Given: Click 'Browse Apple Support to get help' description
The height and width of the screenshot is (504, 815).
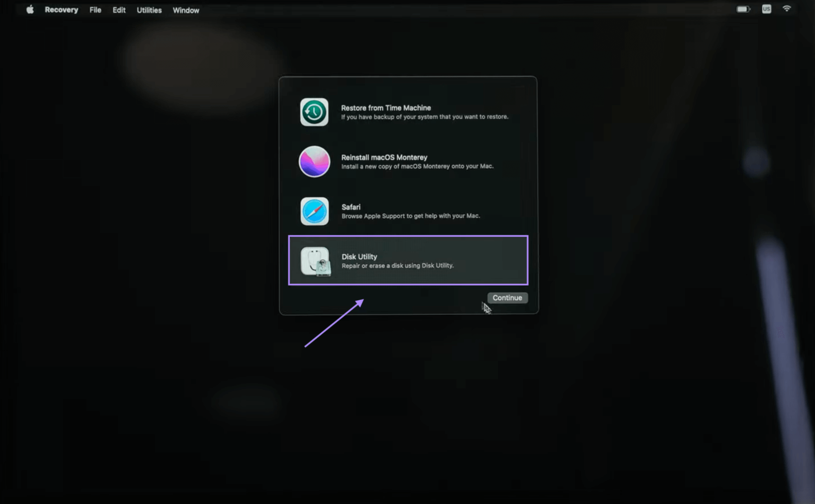Looking at the screenshot, I should pos(411,216).
